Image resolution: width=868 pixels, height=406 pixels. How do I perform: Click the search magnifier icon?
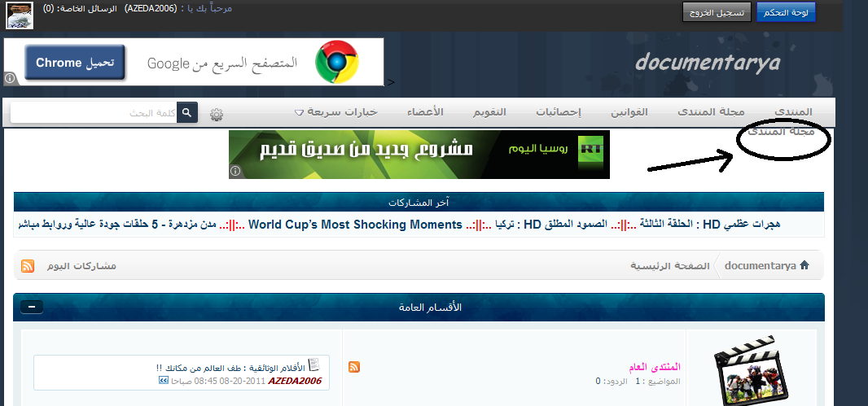click(187, 113)
